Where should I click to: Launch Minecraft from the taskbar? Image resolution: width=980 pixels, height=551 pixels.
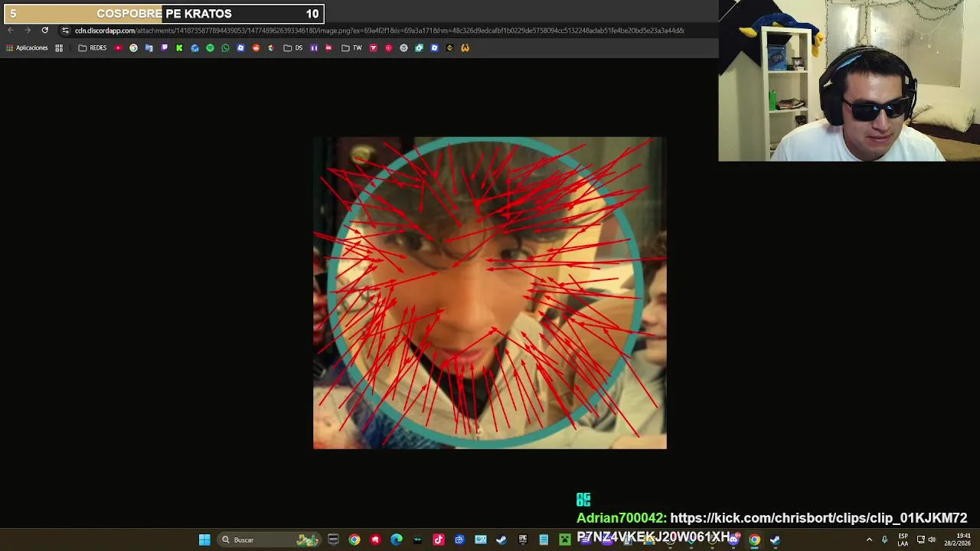[564, 540]
